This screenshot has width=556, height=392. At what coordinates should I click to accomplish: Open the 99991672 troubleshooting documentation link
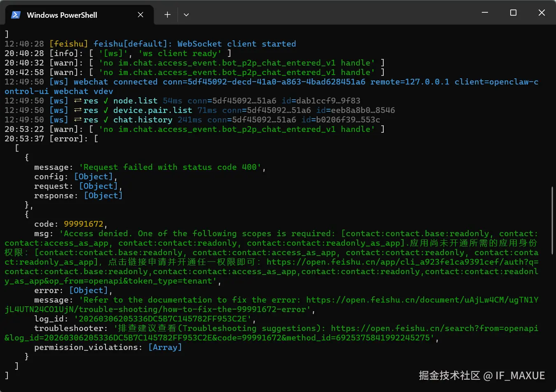272,305
